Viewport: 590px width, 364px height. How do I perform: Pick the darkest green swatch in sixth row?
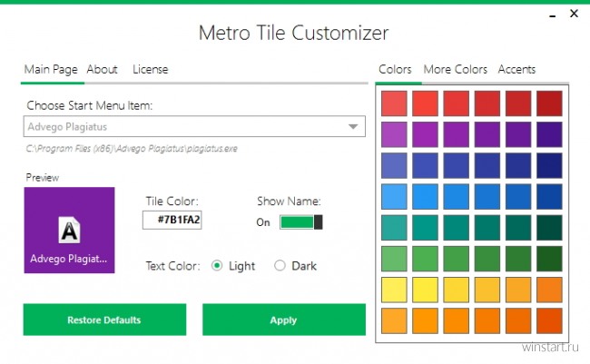[549, 259]
